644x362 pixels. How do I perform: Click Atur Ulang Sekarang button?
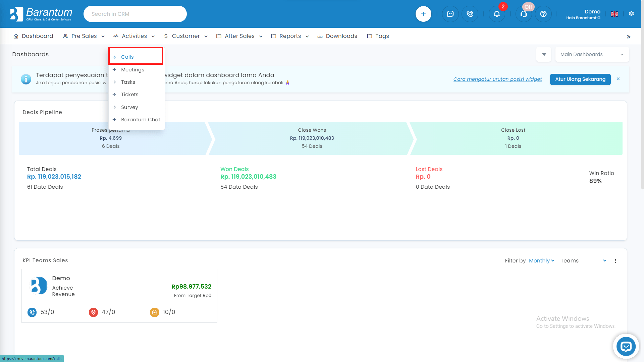580,79
